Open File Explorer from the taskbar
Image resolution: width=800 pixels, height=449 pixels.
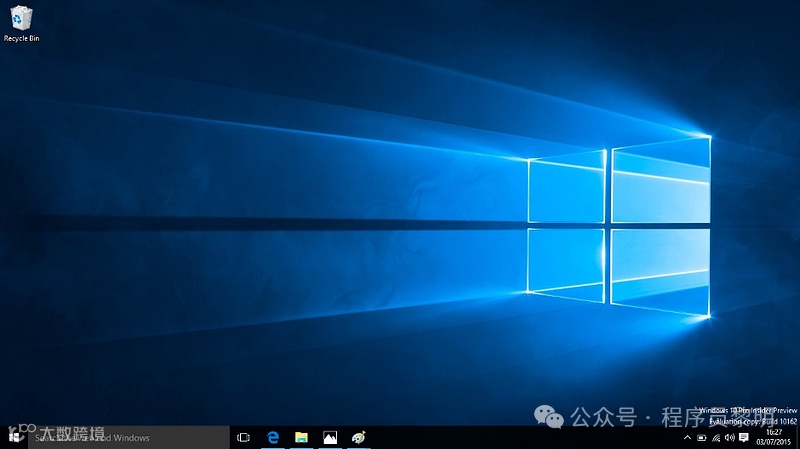click(302, 438)
